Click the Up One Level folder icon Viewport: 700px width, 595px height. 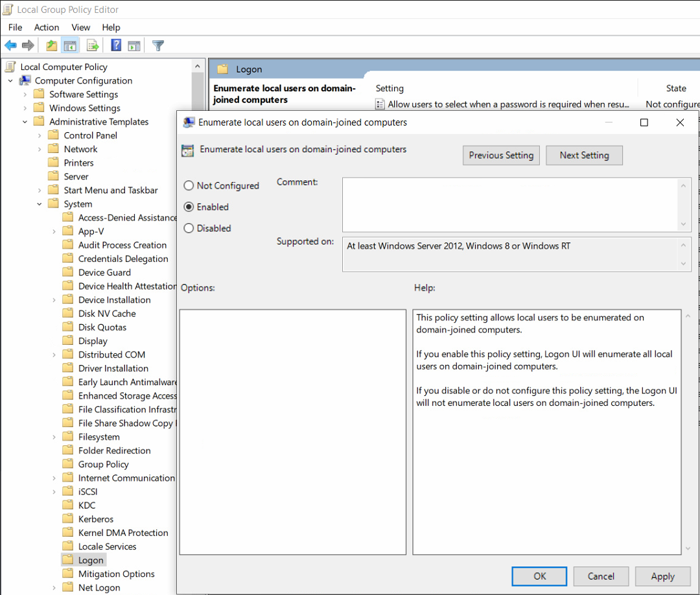[x=51, y=45]
